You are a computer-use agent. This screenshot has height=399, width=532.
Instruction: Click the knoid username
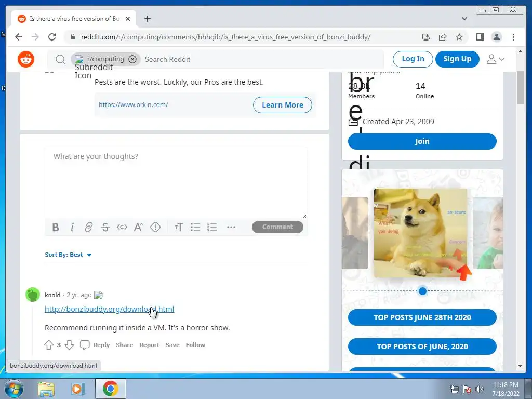click(x=52, y=295)
